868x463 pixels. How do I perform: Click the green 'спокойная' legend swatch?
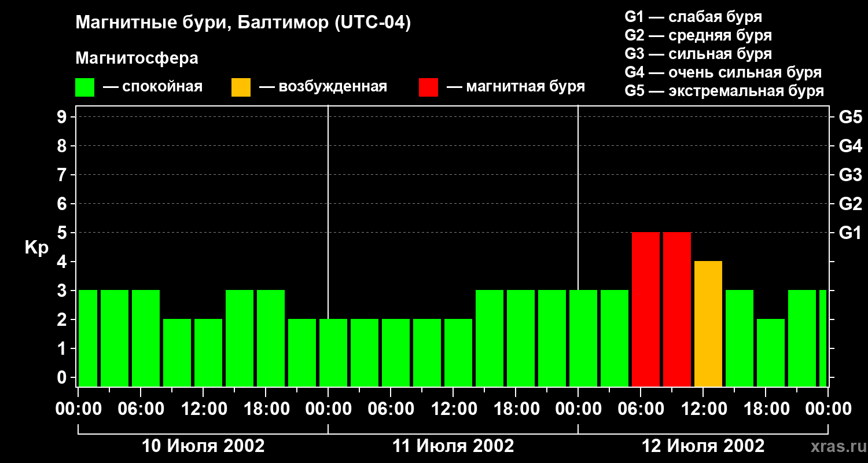coord(84,87)
